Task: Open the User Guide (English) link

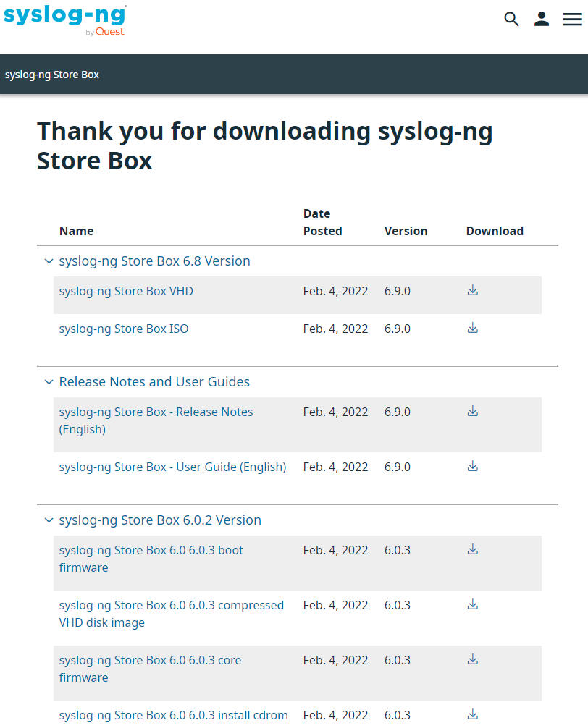Action: (x=172, y=467)
